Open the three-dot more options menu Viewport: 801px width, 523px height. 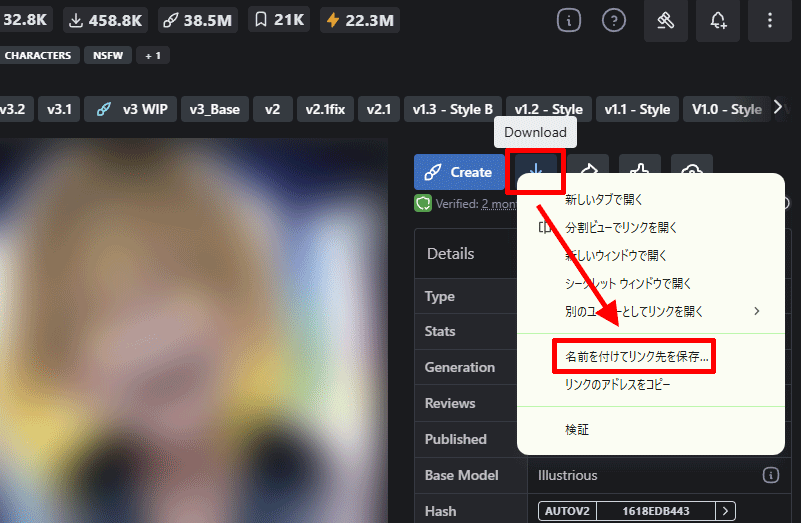769,20
